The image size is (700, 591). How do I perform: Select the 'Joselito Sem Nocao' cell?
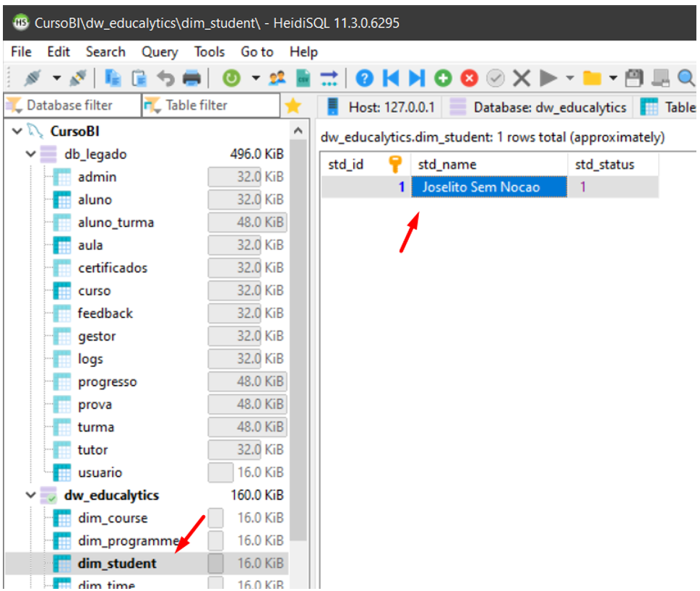pyautogui.click(x=489, y=187)
